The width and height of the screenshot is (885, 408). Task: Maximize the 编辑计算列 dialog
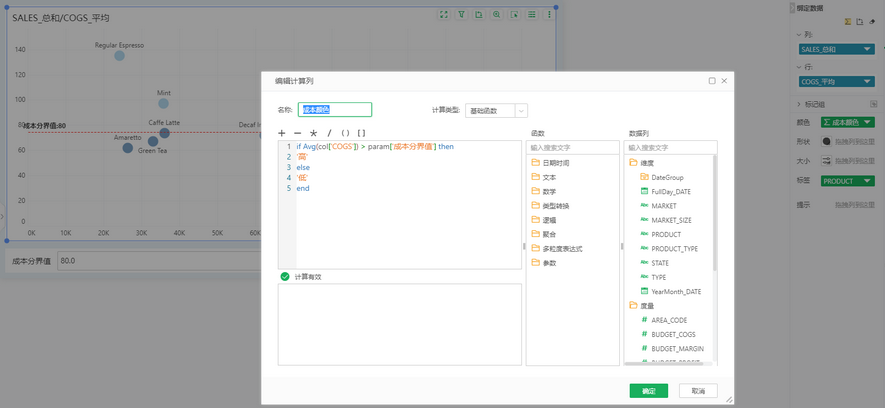[x=712, y=81]
